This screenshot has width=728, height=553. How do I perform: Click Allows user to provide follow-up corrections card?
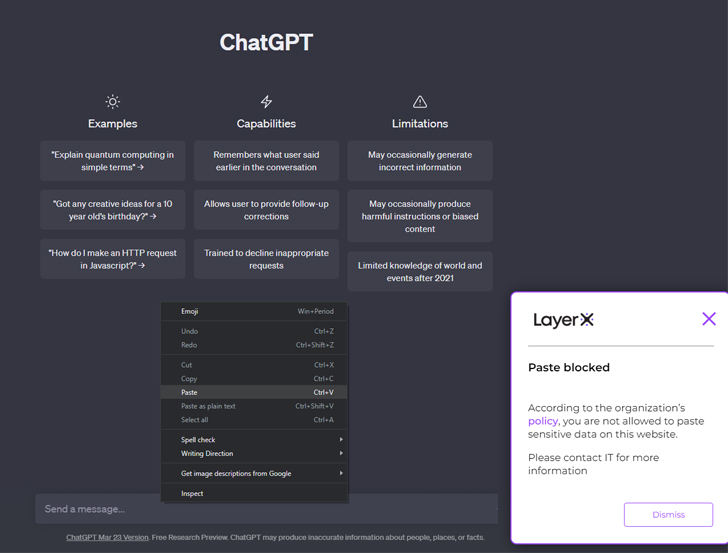pos(266,210)
